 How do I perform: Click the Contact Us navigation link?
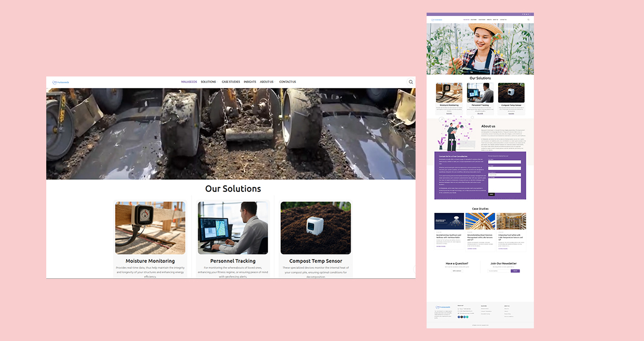[287, 82]
